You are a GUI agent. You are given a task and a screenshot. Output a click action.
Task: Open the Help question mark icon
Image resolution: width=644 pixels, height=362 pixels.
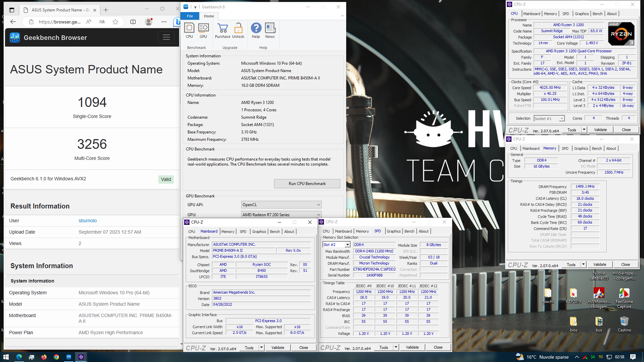[x=256, y=31]
